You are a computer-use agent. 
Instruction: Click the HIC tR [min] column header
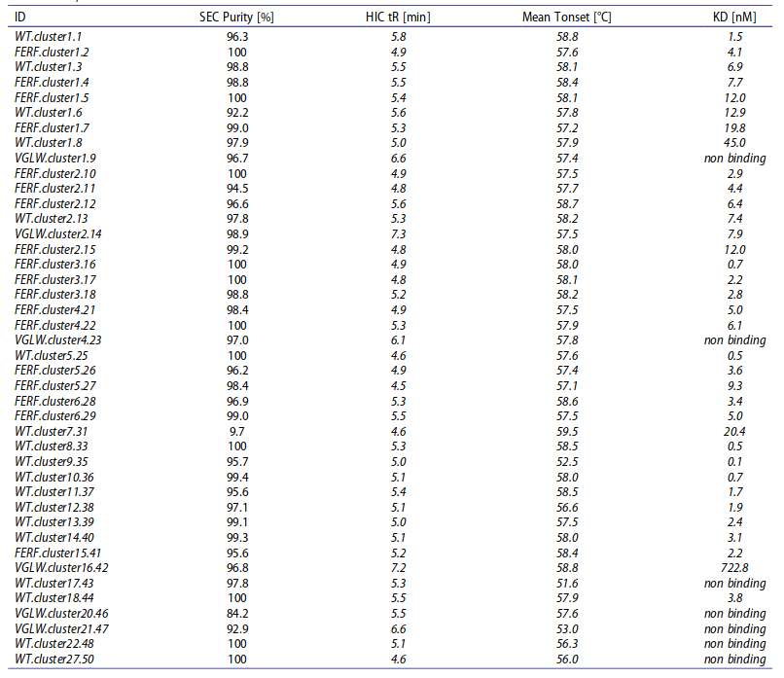click(400, 18)
